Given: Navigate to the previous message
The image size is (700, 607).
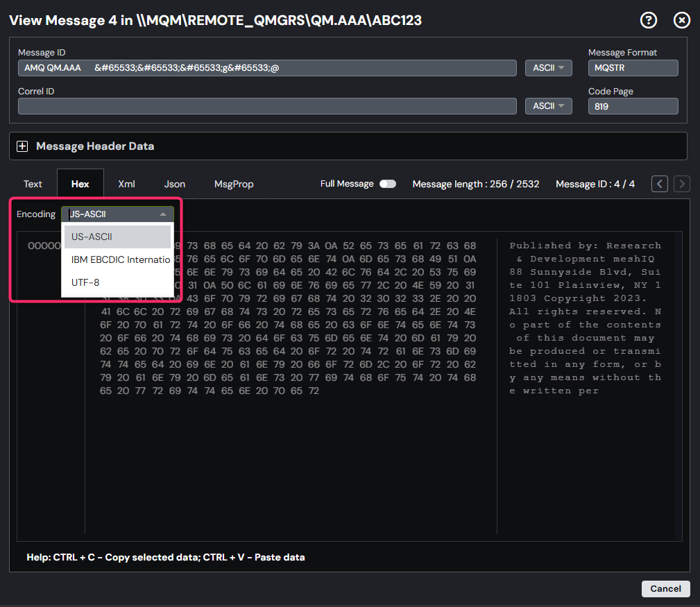Looking at the screenshot, I should pos(659,184).
